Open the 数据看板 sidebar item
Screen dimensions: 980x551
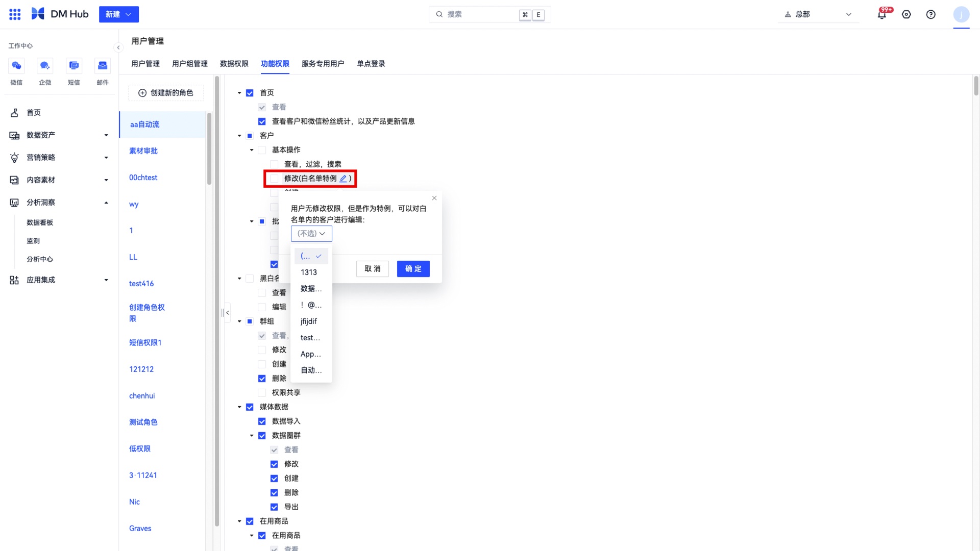click(40, 222)
